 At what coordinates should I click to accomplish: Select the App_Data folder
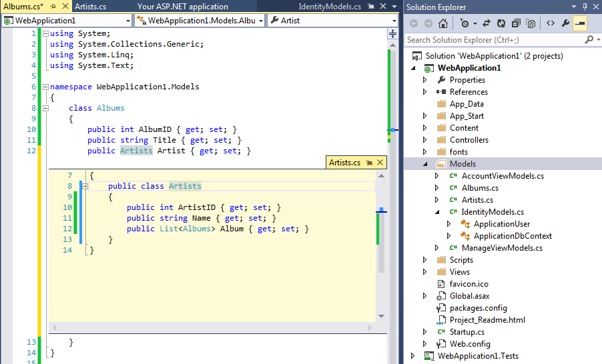[467, 104]
